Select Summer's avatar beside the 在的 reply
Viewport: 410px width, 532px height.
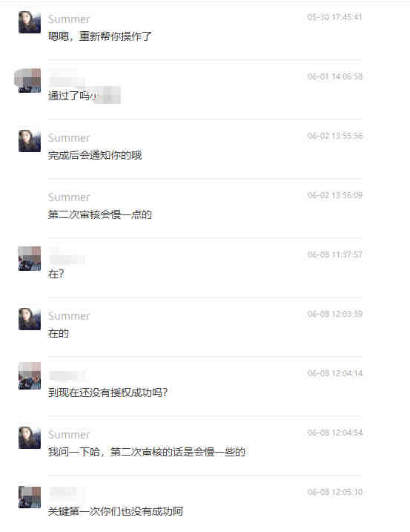pyautogui.click(x=30, y=319)
